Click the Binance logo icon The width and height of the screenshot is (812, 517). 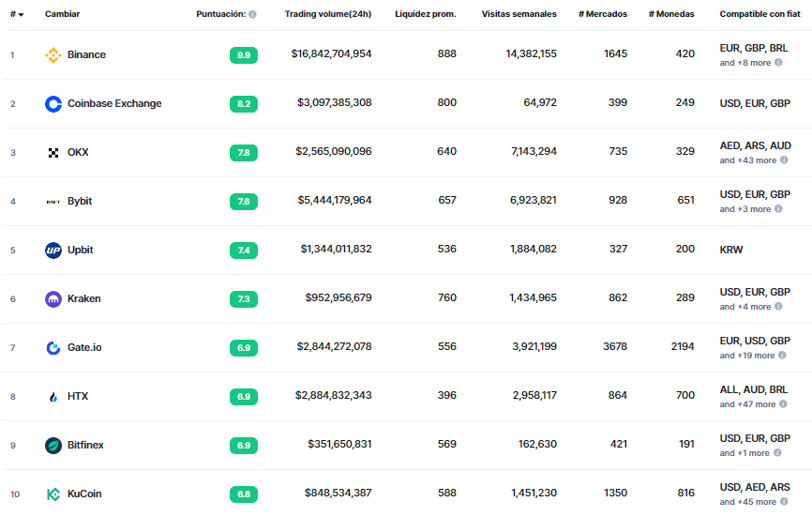[x=53, y=55]
